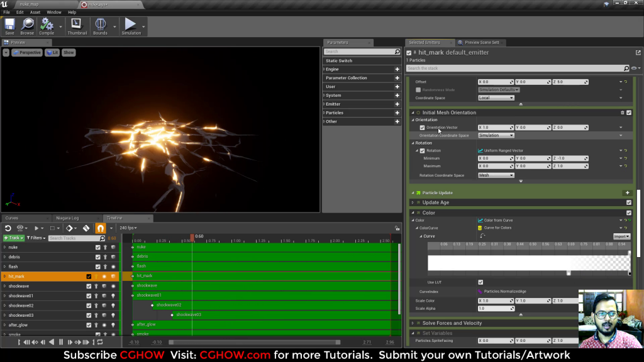Image resolution: width=644 pixels, height=362 pixels.
Task: Save the Niagara system
Action: [x=9, y=25]
